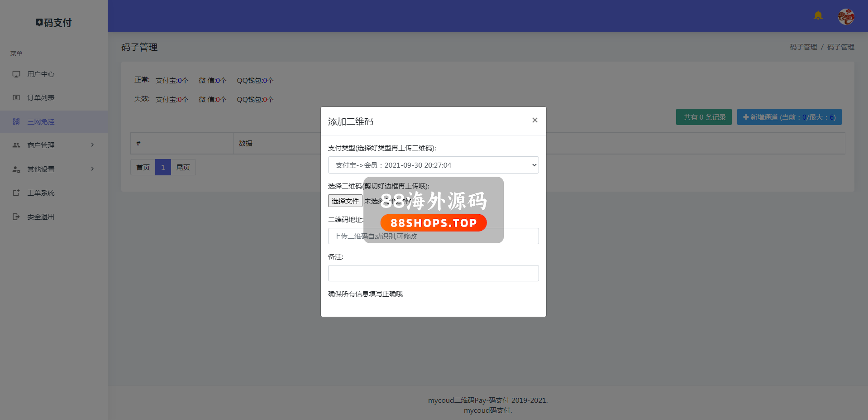Image resolution: width=868 pixels, height=420 pixels.
Task: Click the 工单系统 sidebar icon
Action: (x=16, y=193)
